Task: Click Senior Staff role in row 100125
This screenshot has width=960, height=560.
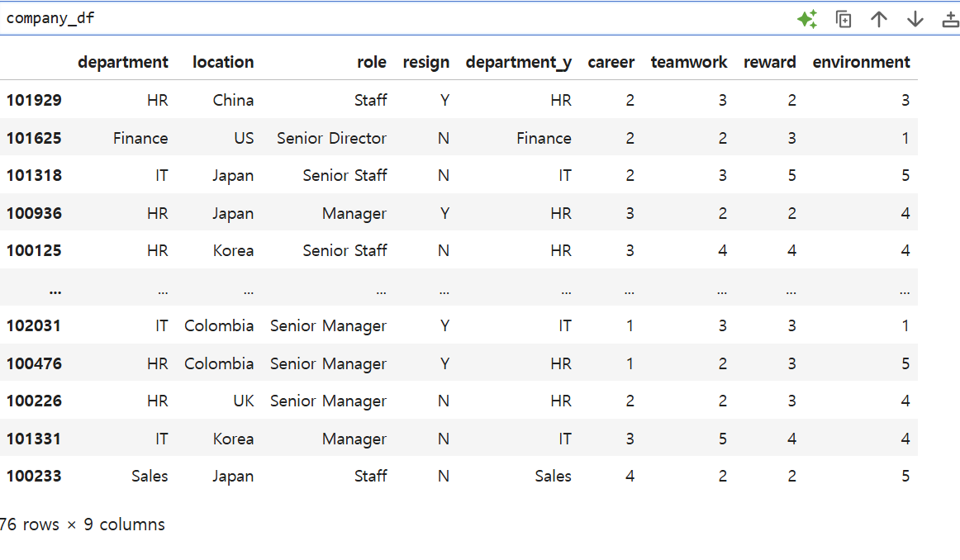Action: [x=345, y=251]
